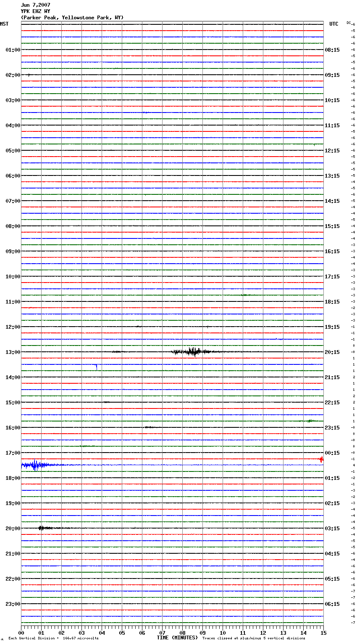This screenshot has height=644, width=357.
Task: Click the '20:00' MST hour label
Action: [13, 529]
